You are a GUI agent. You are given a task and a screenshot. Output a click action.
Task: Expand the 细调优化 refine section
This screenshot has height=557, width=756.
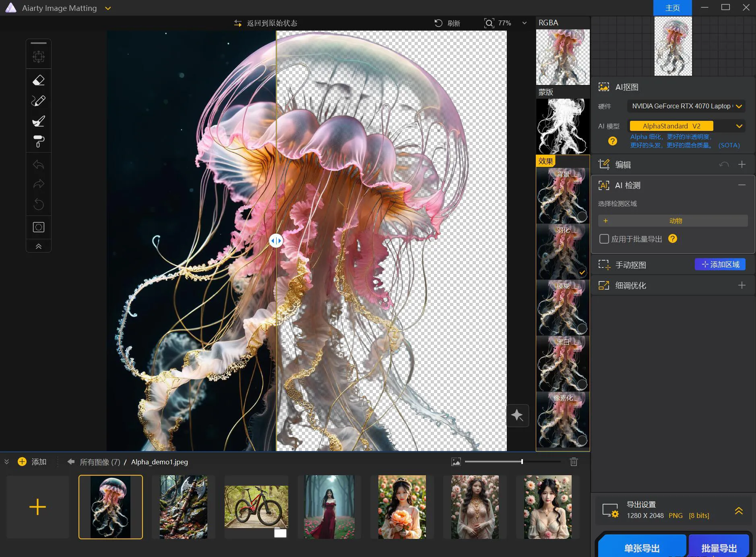(742, 285)
